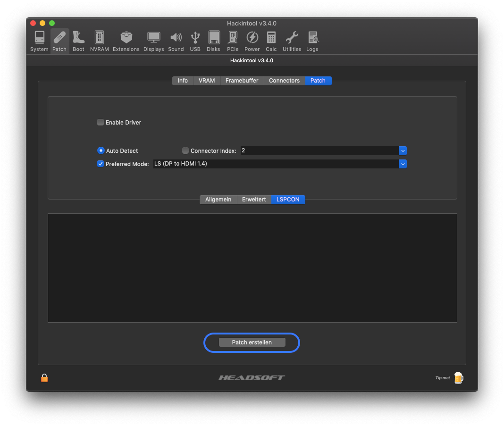The image size is (504, 426).
Task: Click the Headsoft logo
Action: click(x=252, y=378)
